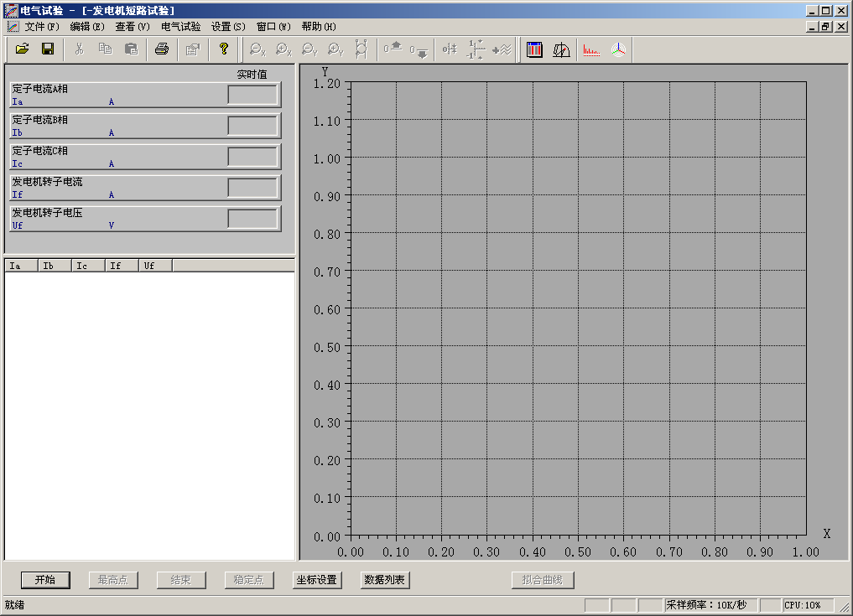The height and width of the screenshot is (616, 853).
Task: Click the Uf real-time value field
Action: click(x=252, y=219)
